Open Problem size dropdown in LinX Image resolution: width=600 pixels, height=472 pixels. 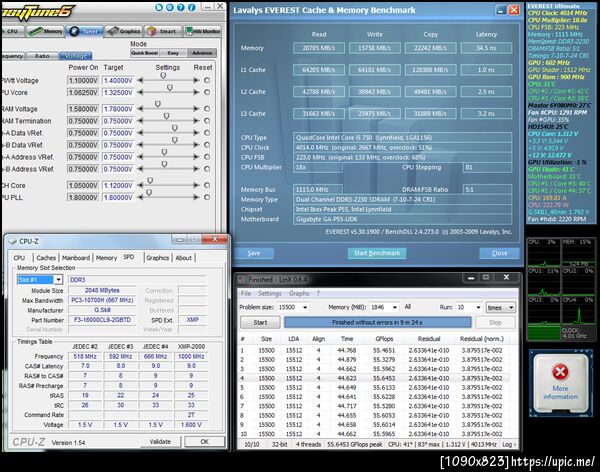305,307
